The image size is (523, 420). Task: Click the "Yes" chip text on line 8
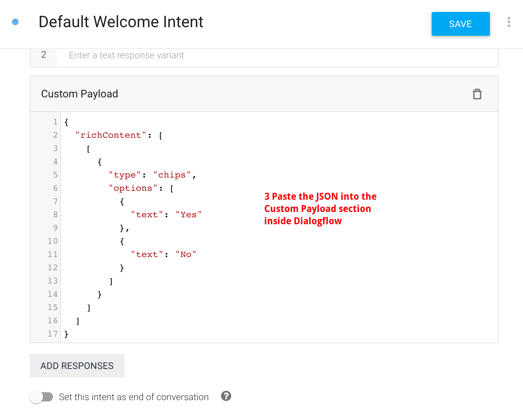pos(189,214)
